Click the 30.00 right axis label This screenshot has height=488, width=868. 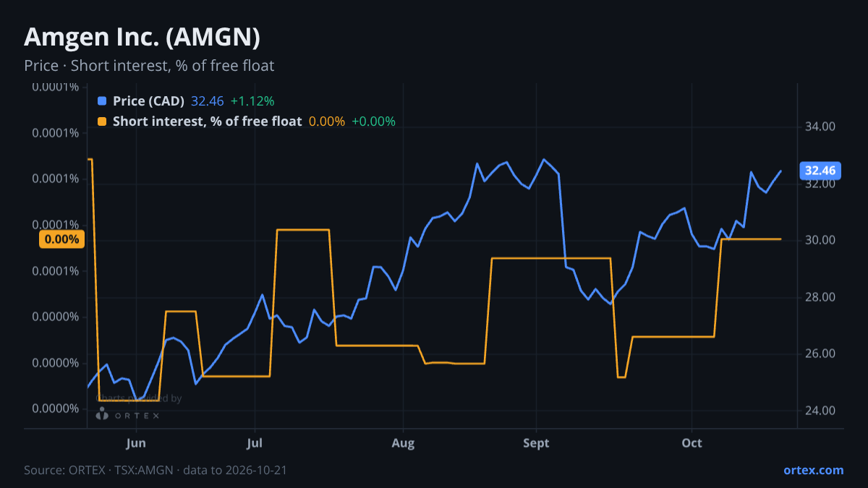click(820, 240)
